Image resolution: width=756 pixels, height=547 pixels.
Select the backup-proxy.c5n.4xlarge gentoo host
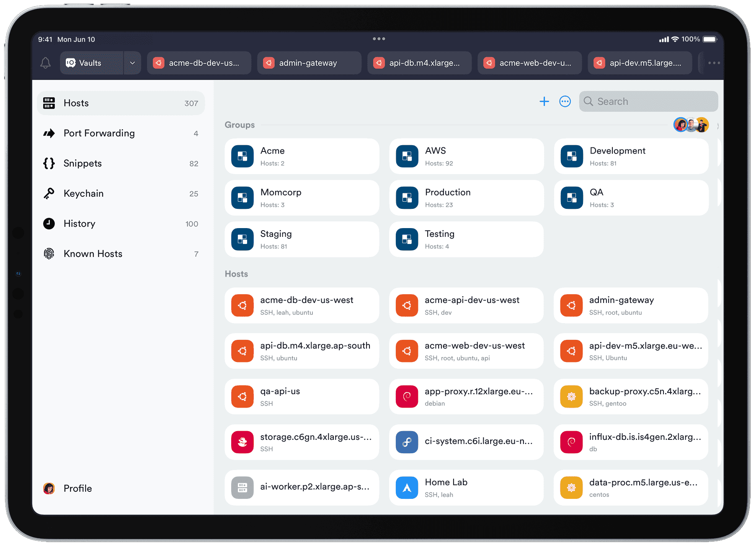pos(631,397)
